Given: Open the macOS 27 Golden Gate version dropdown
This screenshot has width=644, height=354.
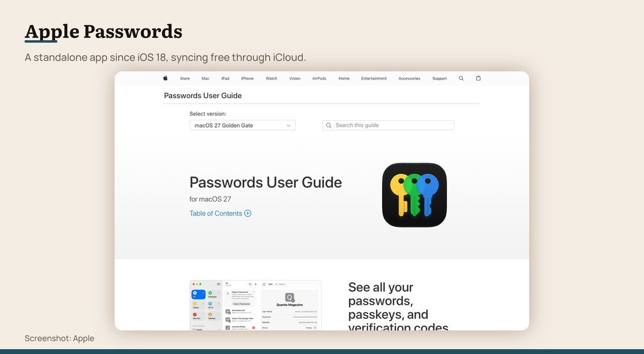Looking at the screenshot, I should 243,126.
